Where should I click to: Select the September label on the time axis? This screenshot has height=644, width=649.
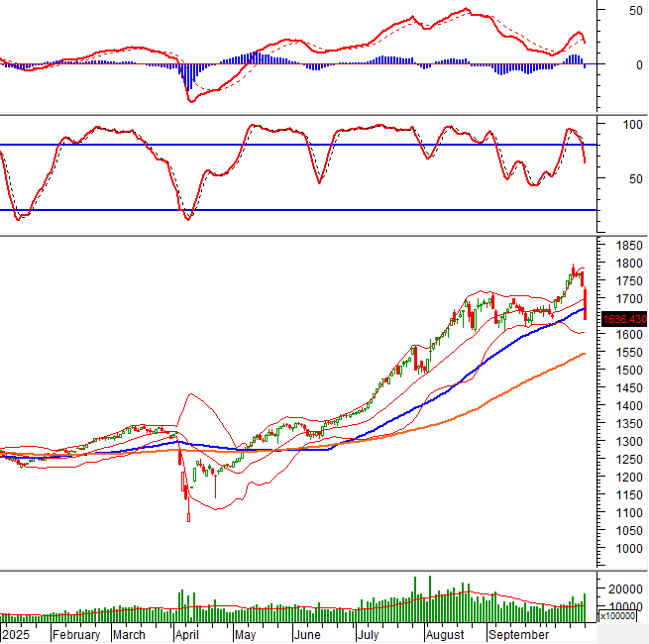520,635
